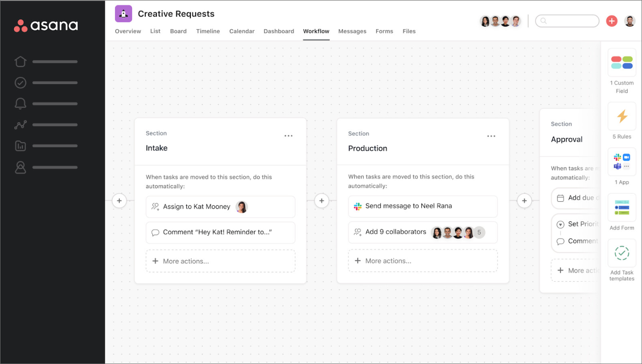The width and height of the screenshot is (642, 364).
Task: Open the Production section three-dot menu
Action: [x=491, y=136]
